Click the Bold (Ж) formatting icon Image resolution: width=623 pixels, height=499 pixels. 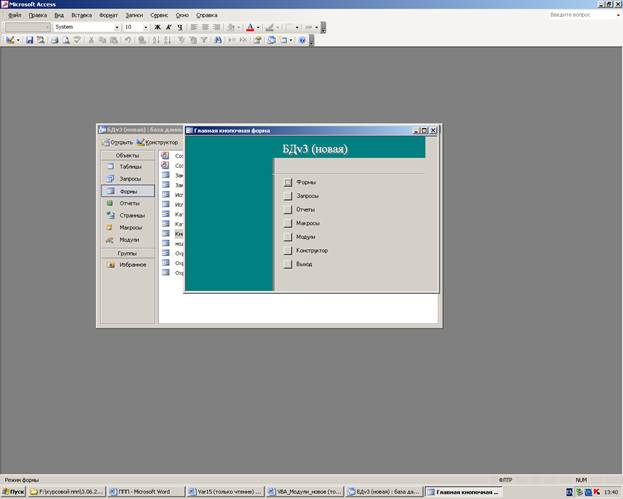pyautogui.click(x=157, y=27)
